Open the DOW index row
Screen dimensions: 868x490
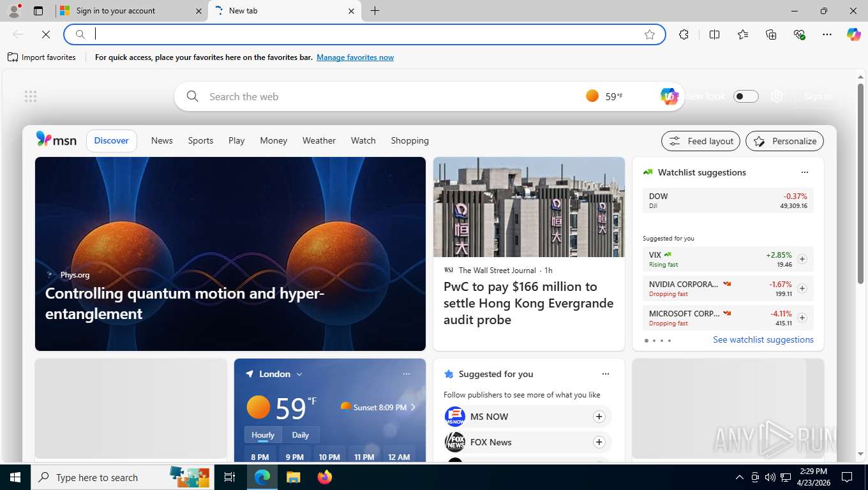click(728, 200)
